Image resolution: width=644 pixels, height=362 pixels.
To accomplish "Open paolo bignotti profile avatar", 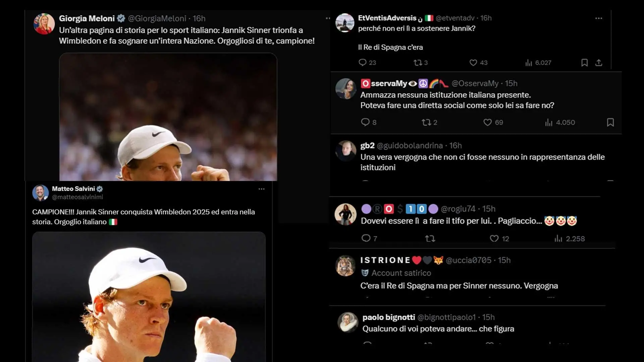I will (348, 322).
